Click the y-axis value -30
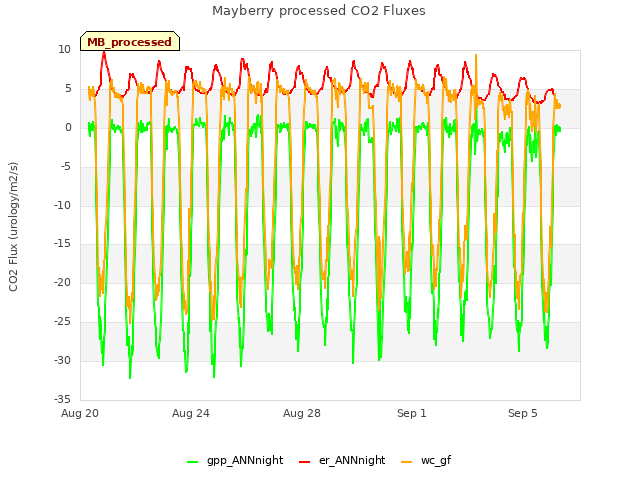This screenshot has height=480, width=640. [x=62, y=360]
